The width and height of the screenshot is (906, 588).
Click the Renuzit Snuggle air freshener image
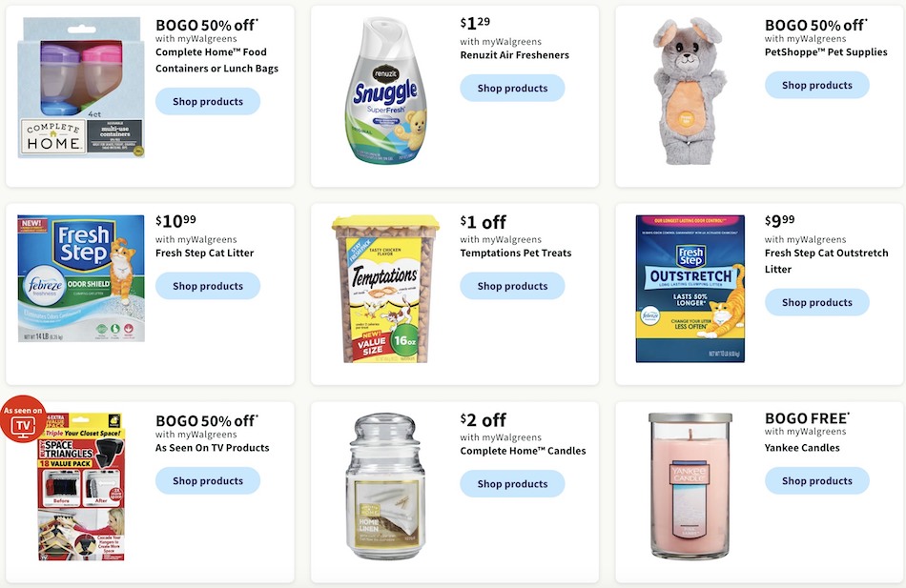[x=386, y=91]
